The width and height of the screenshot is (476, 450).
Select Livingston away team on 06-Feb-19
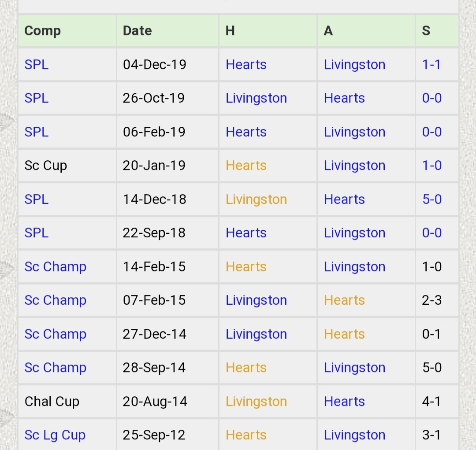354,132
